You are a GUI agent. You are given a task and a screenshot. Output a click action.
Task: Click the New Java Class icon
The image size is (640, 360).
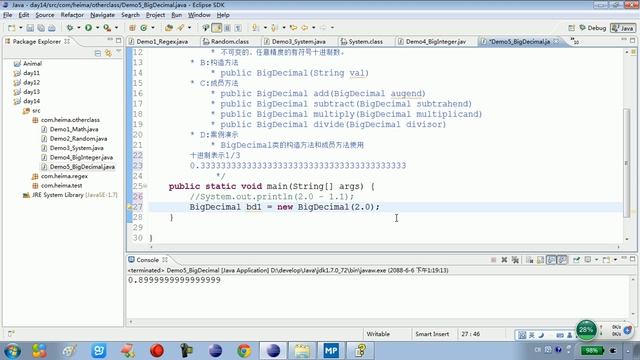coord(144,28)
